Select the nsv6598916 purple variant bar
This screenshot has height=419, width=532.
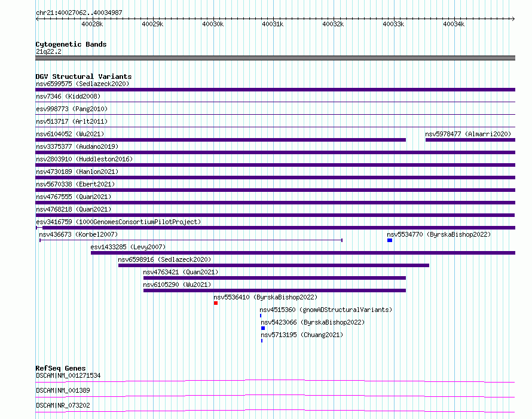[273, 265]
